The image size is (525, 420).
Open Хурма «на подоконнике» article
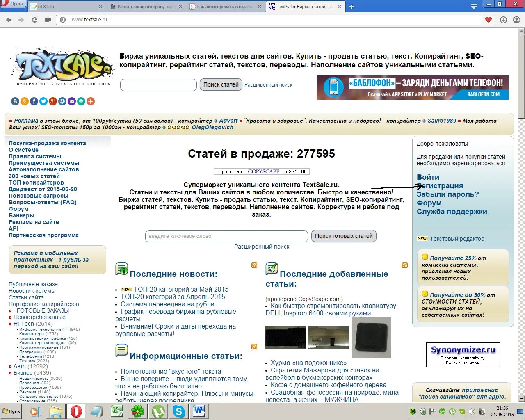[x=308, y=363]
